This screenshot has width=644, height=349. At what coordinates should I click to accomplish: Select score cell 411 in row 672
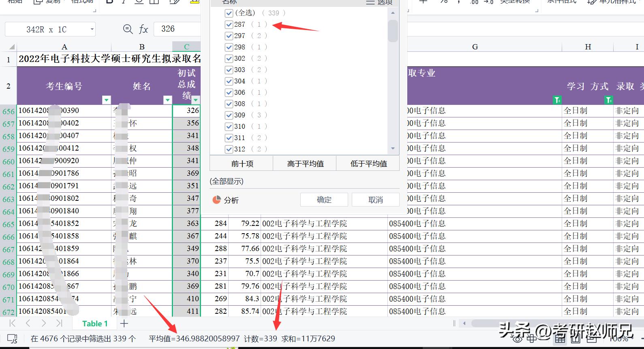coord(186,311)
